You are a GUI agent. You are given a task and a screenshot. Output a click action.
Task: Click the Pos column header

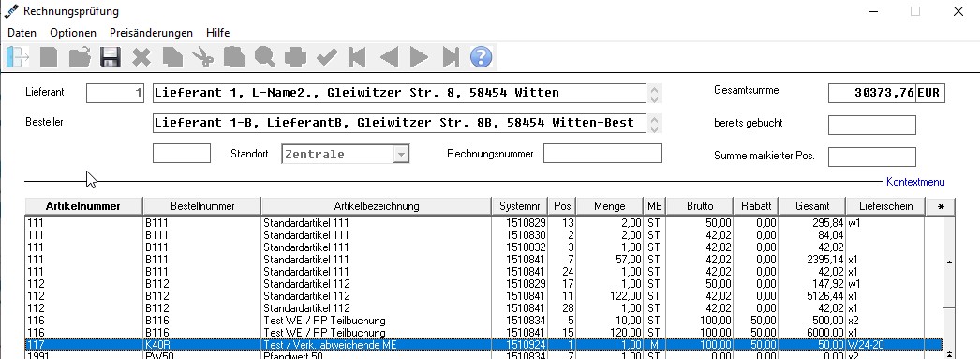tap(562, 206)
